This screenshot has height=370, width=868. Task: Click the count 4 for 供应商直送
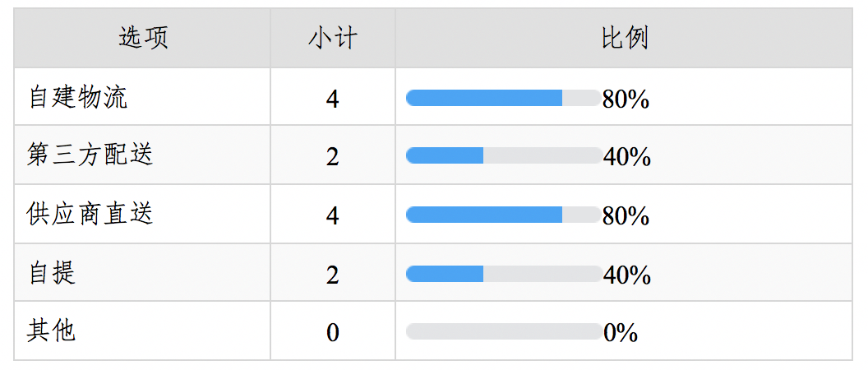[x=332, y=216]
